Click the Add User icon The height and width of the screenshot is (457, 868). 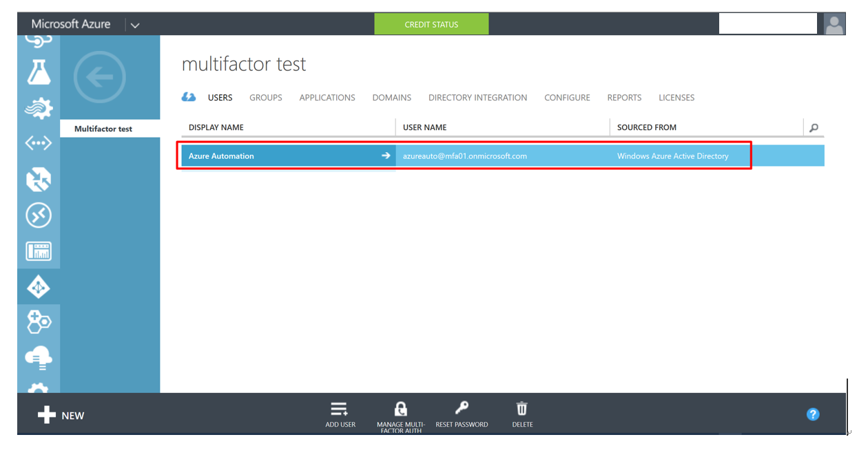[340, 410]
